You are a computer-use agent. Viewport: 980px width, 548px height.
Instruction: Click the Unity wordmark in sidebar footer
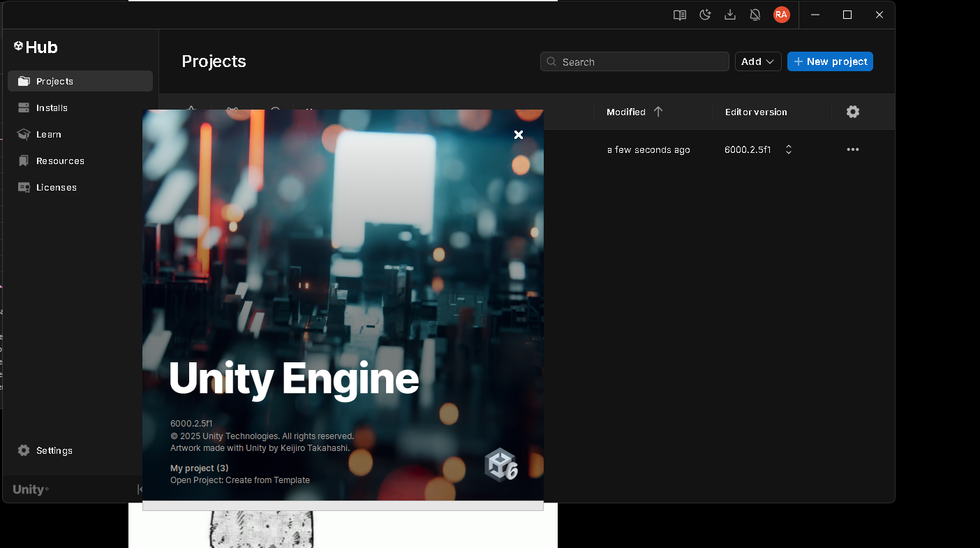(x=31, y=489)
